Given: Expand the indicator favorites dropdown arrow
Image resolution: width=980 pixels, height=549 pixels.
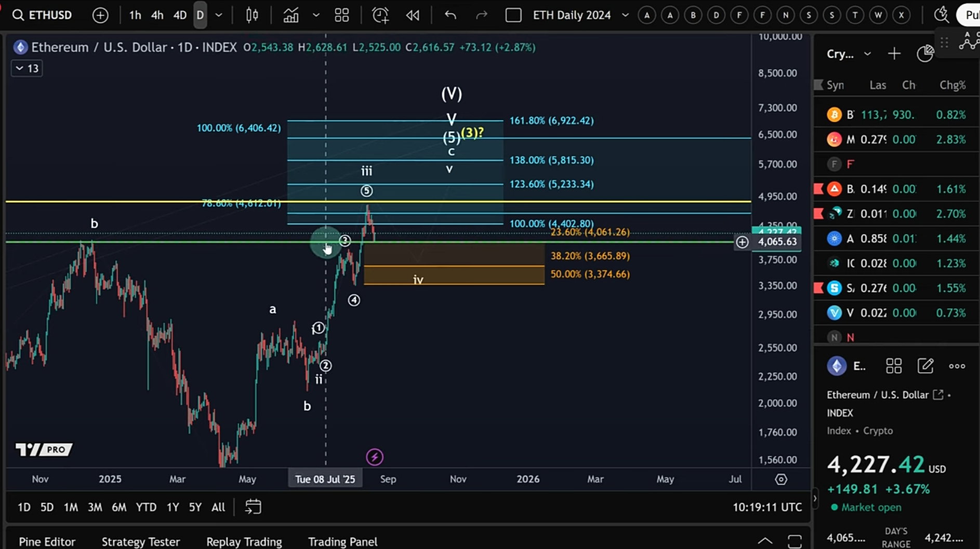Looking at the screenshot, I should (316, 15).
